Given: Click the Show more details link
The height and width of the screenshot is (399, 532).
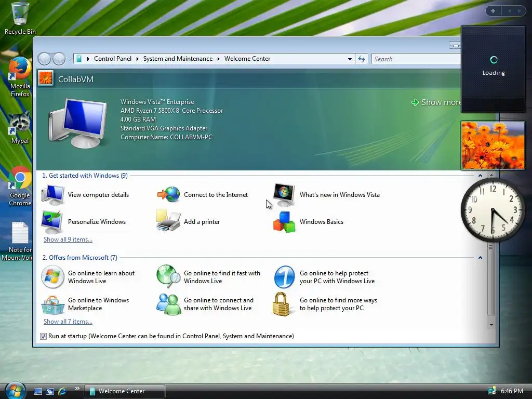Looking at the screenshot, I should 436,102.
